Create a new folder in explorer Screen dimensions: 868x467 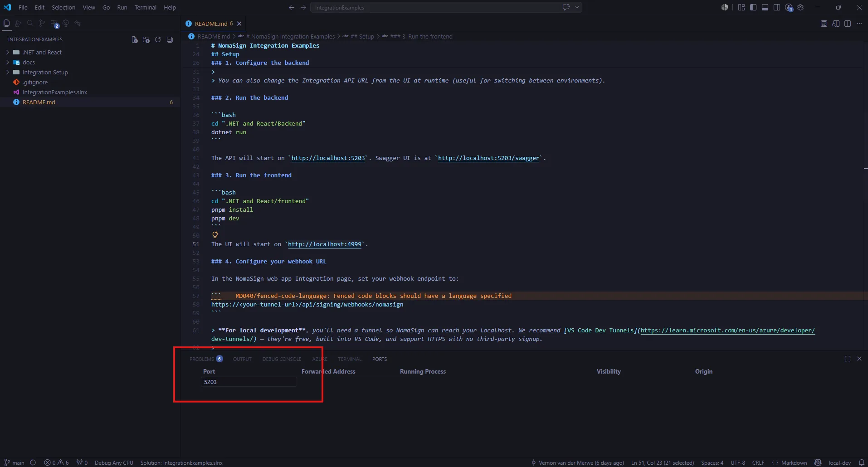(x=146, y=39)
